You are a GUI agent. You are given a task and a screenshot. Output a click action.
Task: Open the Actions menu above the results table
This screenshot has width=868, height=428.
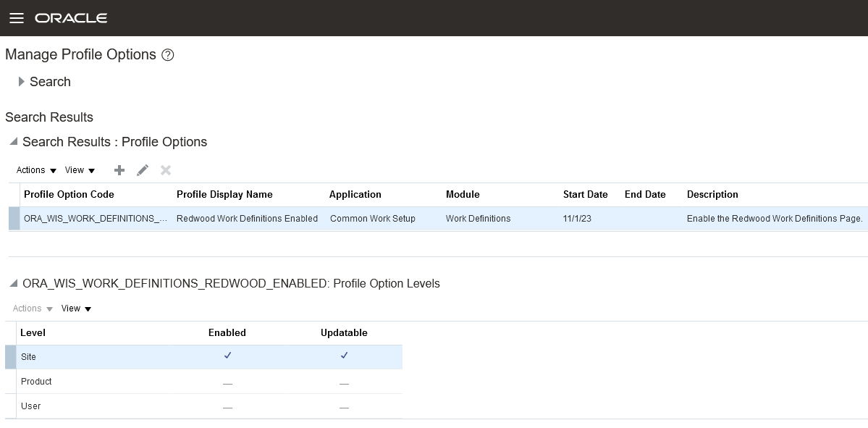pos(34,169)
